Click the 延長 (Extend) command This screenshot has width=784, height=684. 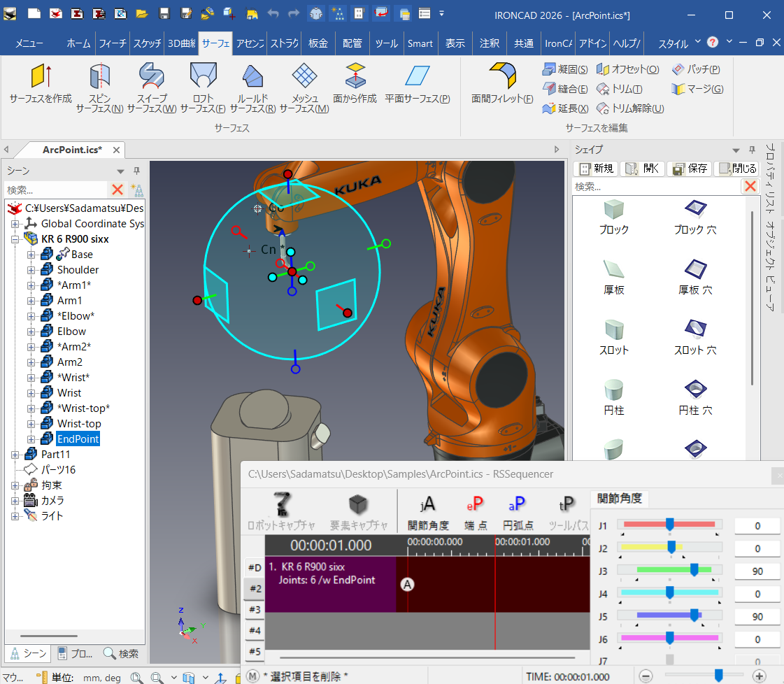[565, 108]
